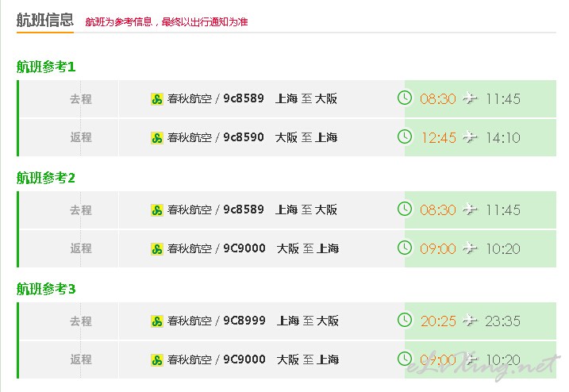Click the red flight reference disclaimer text

click(x=167, y=21)
